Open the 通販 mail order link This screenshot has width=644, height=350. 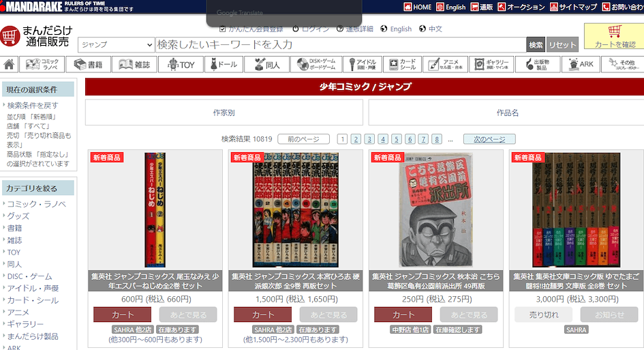pos(482,7)
